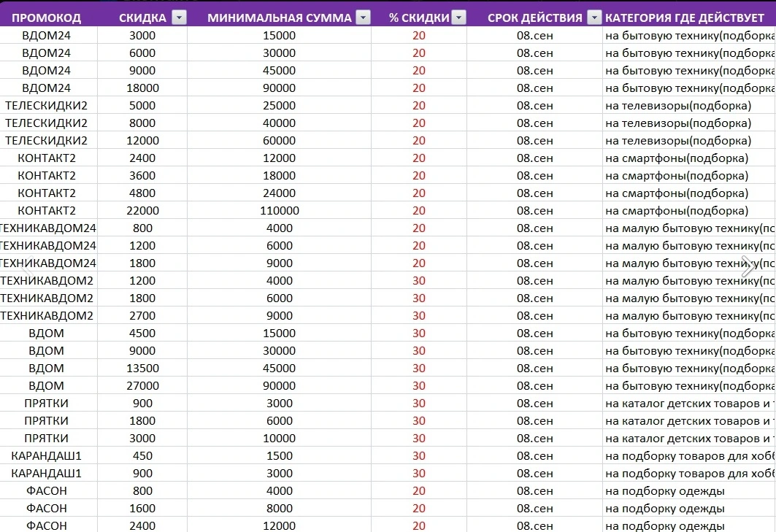
Task: Select ВДОМ24 cell in the 18000 discount row
Action: 47,88
